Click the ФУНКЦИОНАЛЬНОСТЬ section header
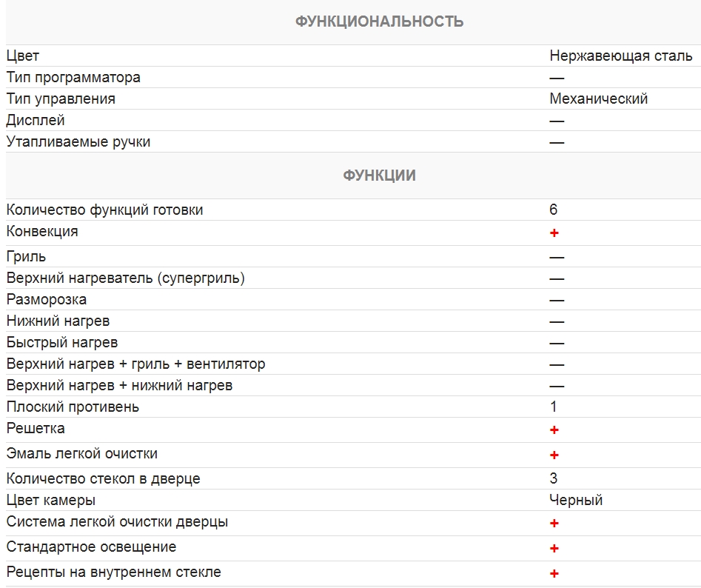Screen dimensions: 701x588 coord(379,21)
